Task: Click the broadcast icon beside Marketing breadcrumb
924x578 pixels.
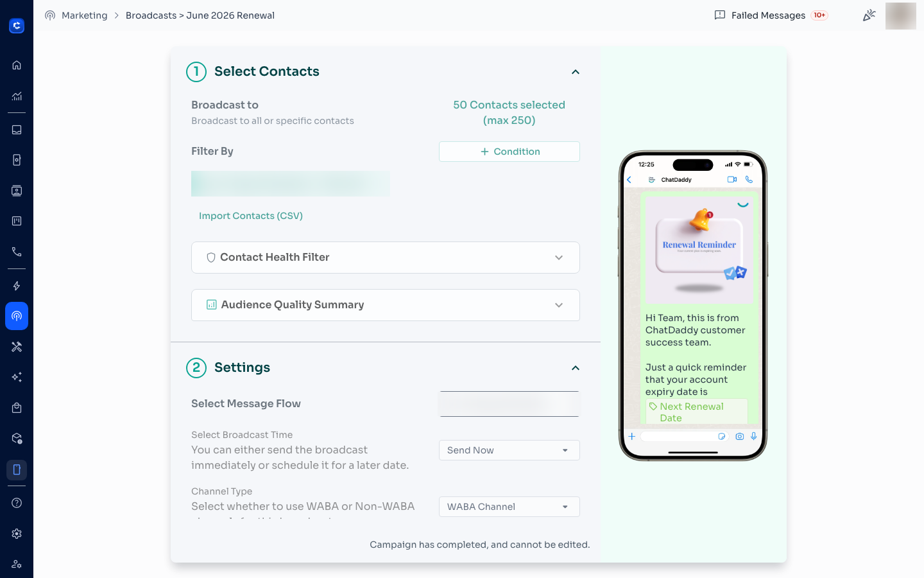Action: tap(50, 15)
